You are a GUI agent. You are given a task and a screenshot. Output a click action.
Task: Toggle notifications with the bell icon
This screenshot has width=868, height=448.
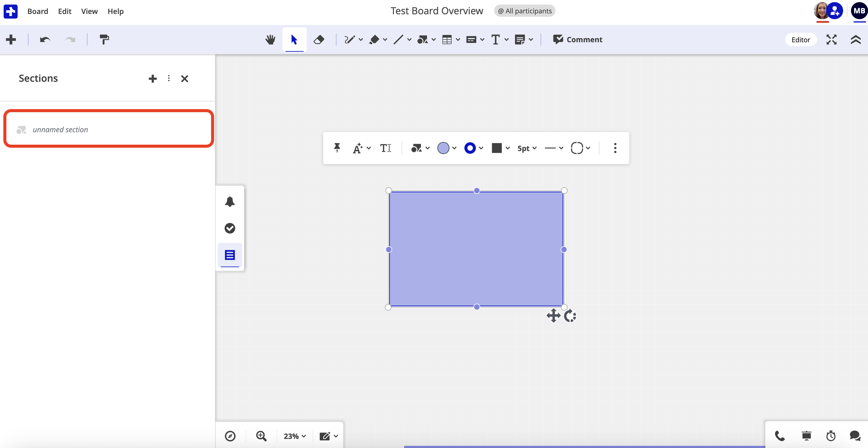coord(230,201)
